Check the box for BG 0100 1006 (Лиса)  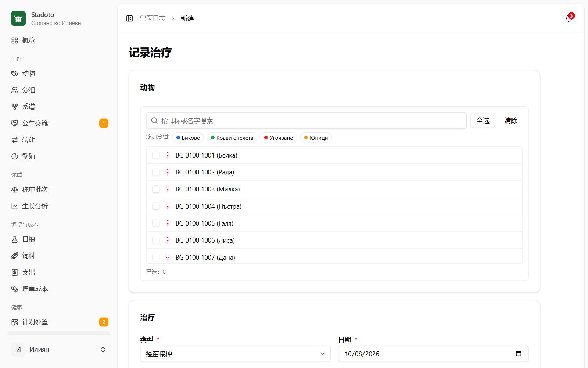(x=156, y=240)
